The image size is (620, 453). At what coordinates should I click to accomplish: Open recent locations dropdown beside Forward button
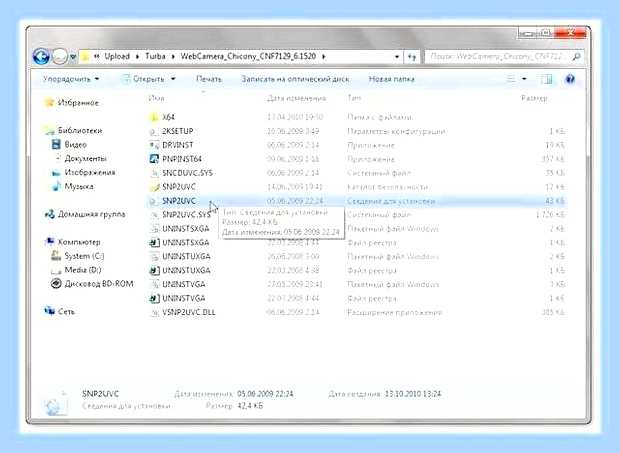click(x=73, y=57)
